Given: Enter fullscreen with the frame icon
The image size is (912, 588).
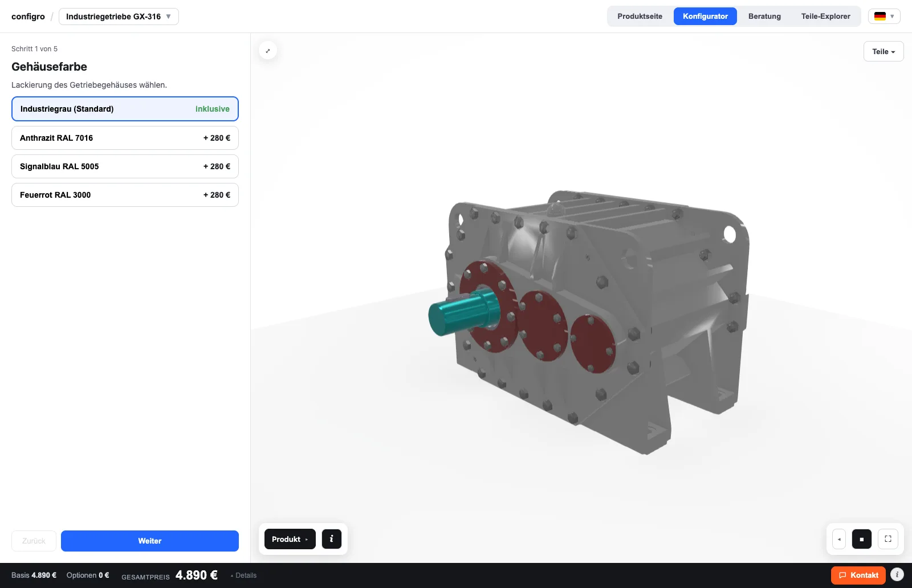Looking at the screenshot, I should tap(888, 539).
